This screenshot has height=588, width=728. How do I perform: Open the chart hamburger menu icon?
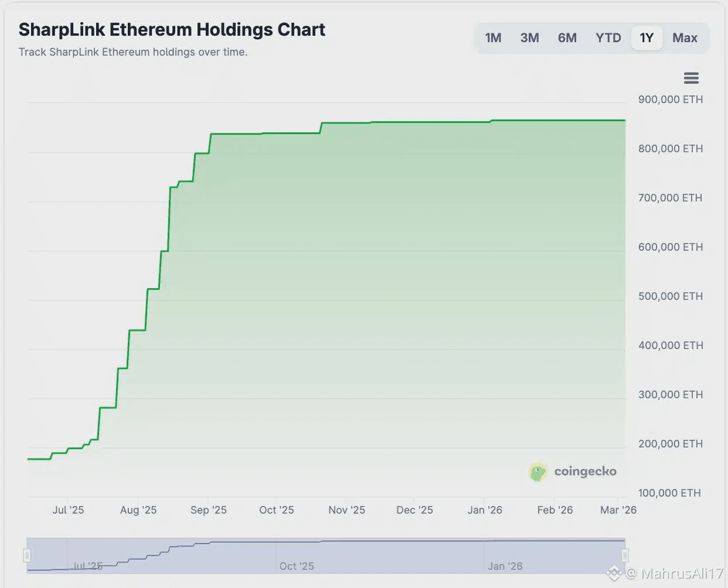point(691,77)
